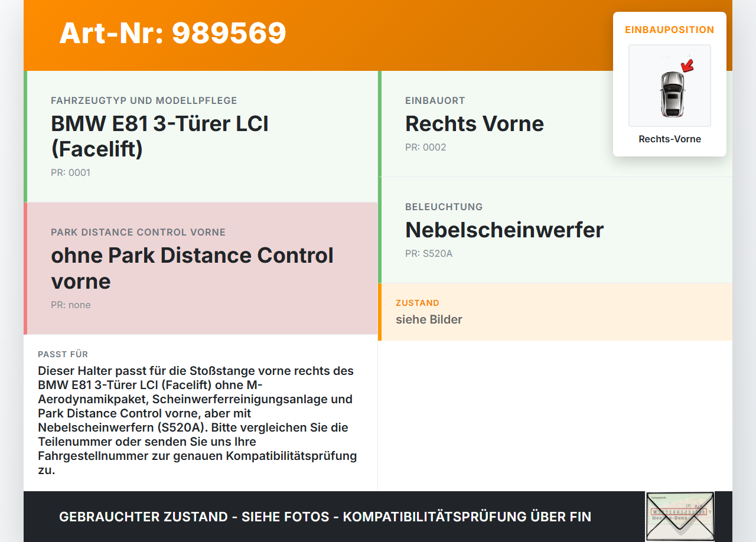Screen dimensions: 756x542
Task: Select the siehe Bilder text
Action: (x=429, y=319)
